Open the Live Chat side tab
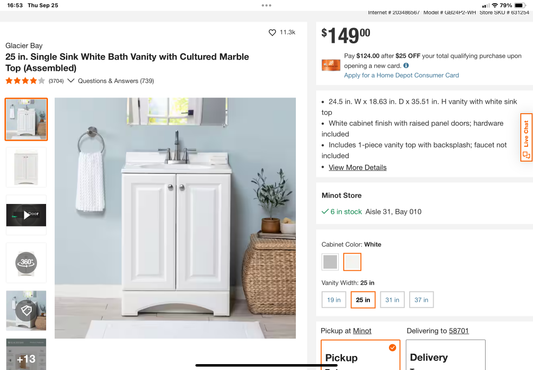The image size is (533, 370). (526, 137)
